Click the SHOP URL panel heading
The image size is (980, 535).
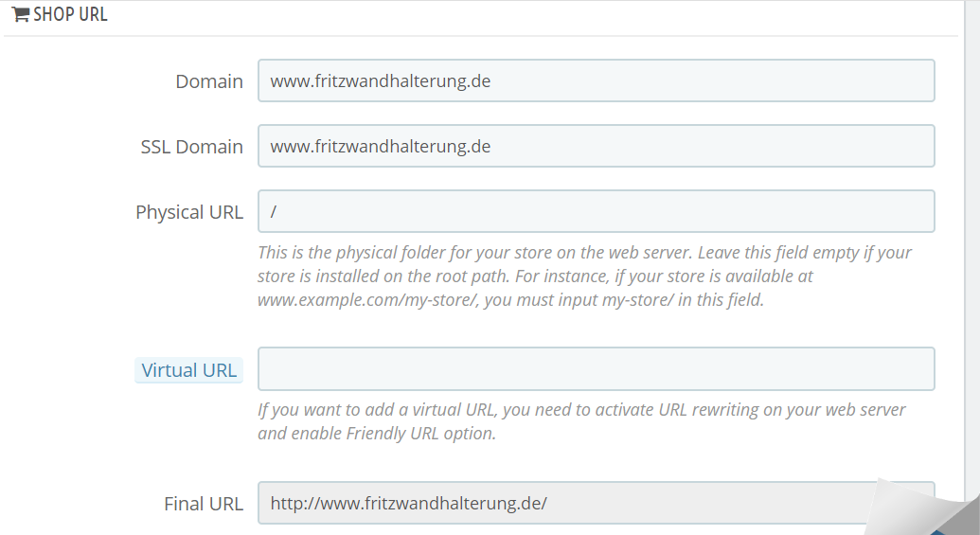(70, 15)
